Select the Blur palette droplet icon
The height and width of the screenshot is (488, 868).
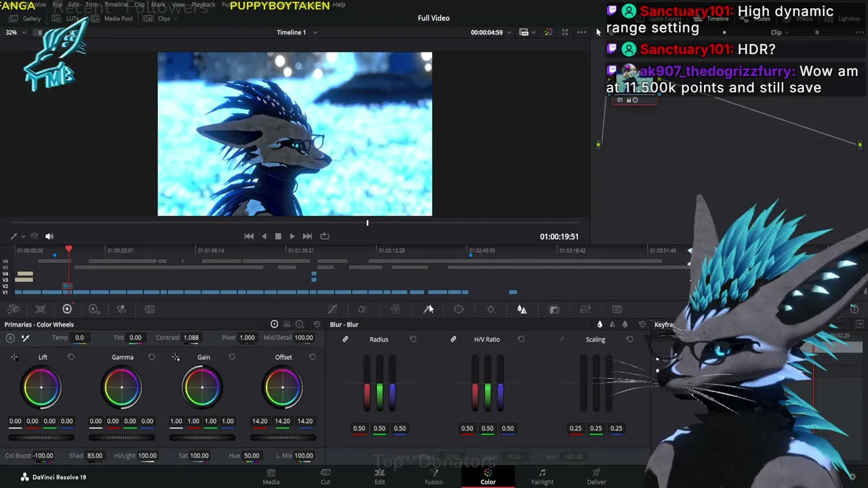pyautogui.click(x=521, y=309)
